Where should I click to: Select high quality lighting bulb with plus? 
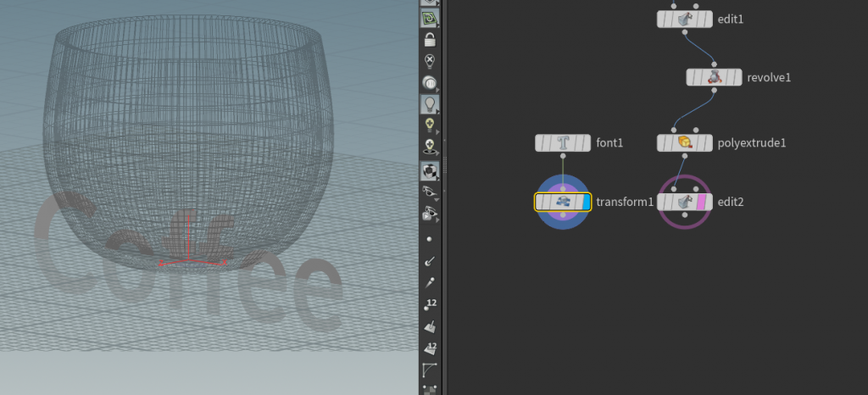pos(430,125)
